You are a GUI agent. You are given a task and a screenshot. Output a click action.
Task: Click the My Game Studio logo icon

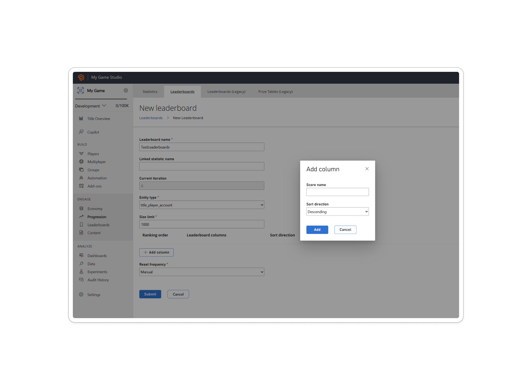pos(81,77)
